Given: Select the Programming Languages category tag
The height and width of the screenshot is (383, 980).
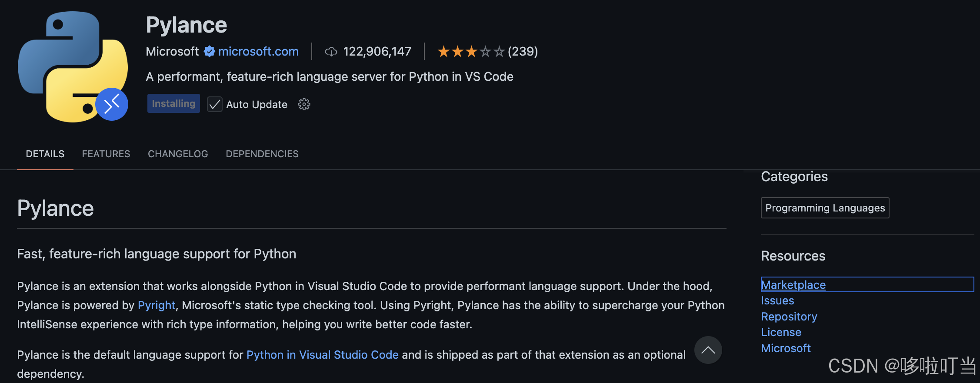Looking at the screenshot, I should tap(825, 208).
